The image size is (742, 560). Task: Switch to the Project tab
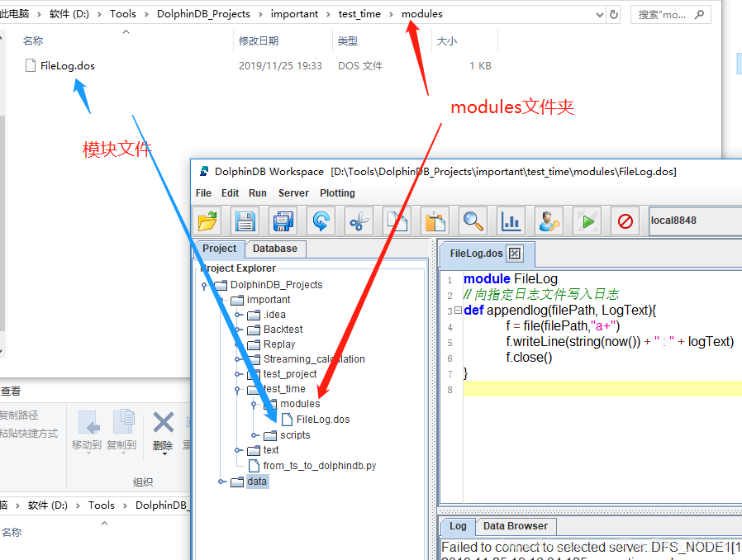220,249
